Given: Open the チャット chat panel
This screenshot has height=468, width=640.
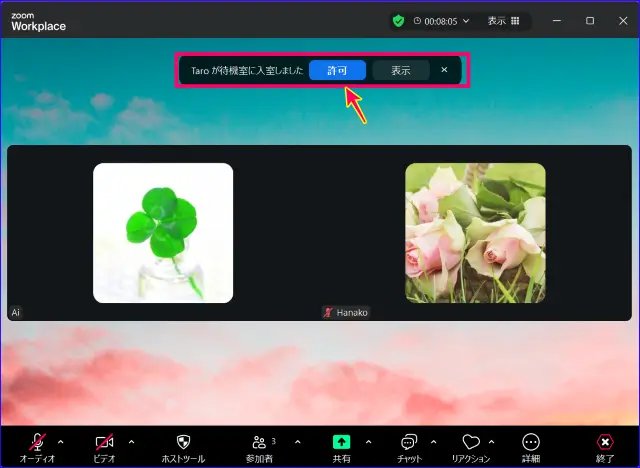Looking at the screenshot, I should pyautogui.click(x=408, y=443).
